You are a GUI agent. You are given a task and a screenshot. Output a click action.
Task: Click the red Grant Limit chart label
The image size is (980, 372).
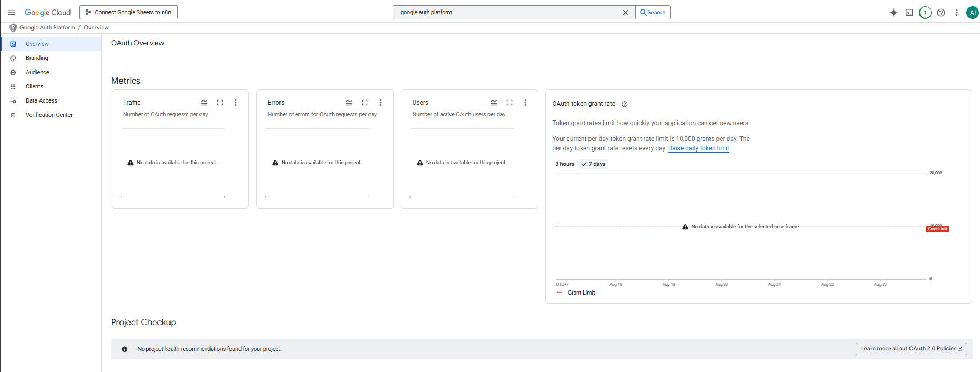point(937,229)
